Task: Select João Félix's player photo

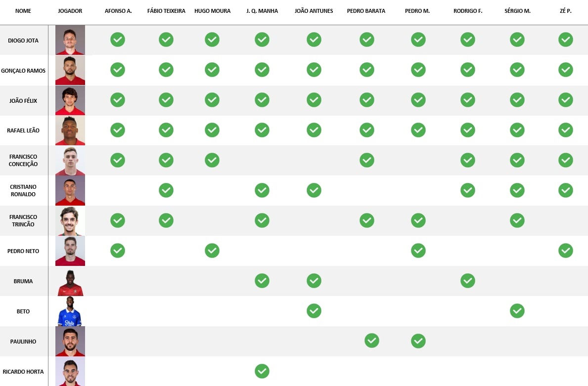Action: click(x=70, y=101)
